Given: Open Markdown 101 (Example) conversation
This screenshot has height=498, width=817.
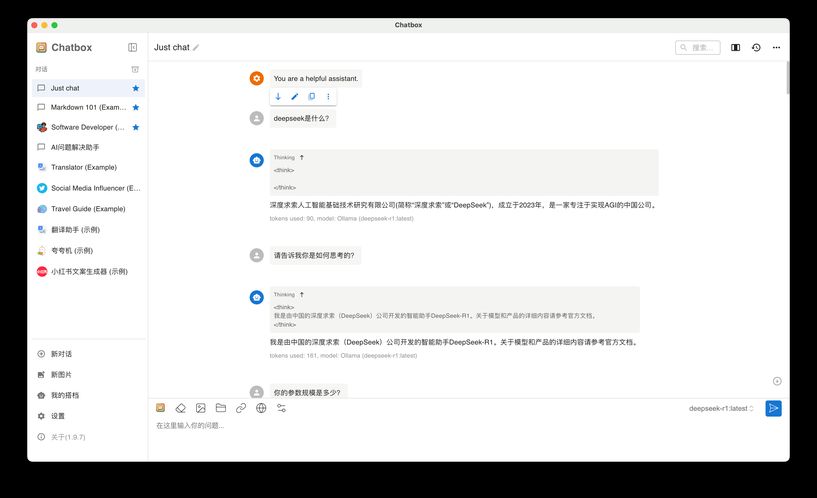Looking at the screenshot, I should [x=89, y=107].
